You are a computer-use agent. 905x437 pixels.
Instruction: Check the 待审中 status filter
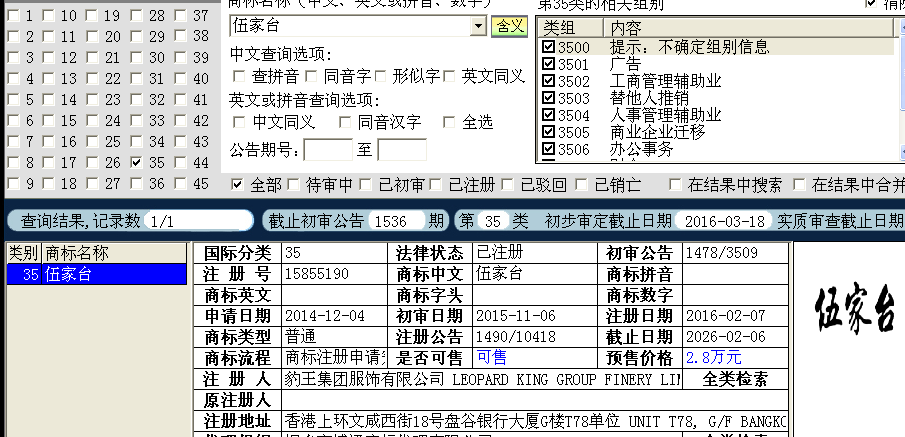pos(293,185)
